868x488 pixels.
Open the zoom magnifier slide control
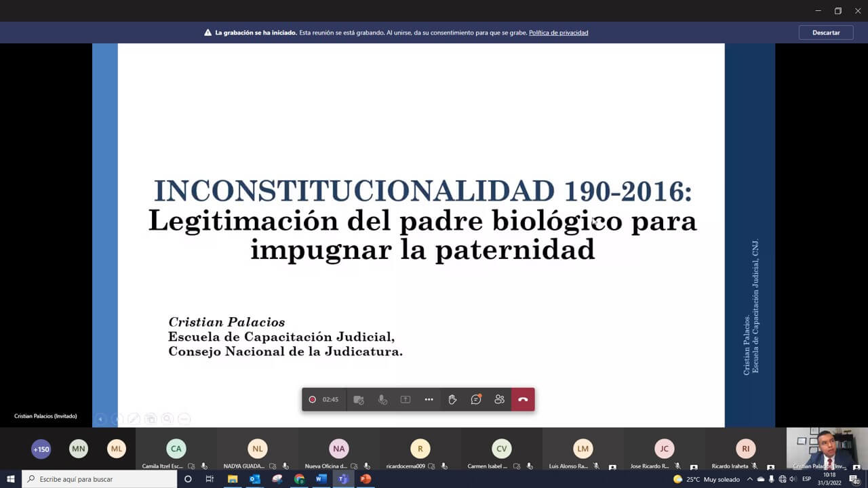tap(167, 419)
